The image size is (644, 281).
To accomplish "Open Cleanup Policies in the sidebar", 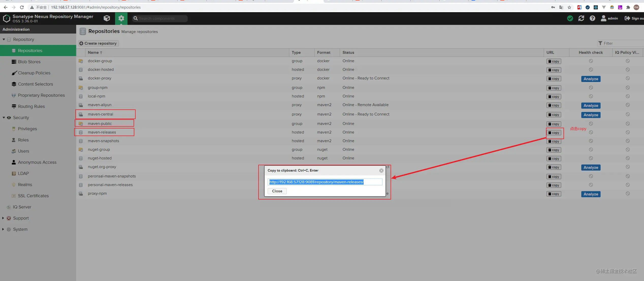I will pos(38,73).
